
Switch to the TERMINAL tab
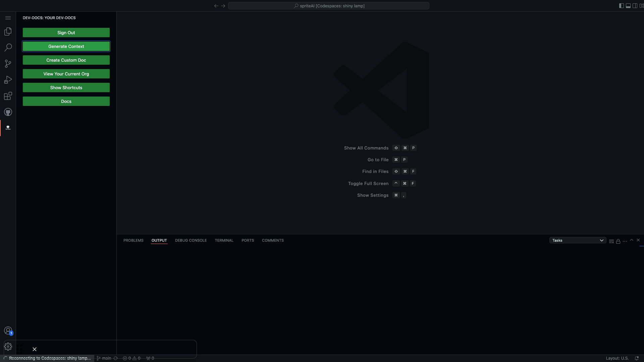click(224, 240)
